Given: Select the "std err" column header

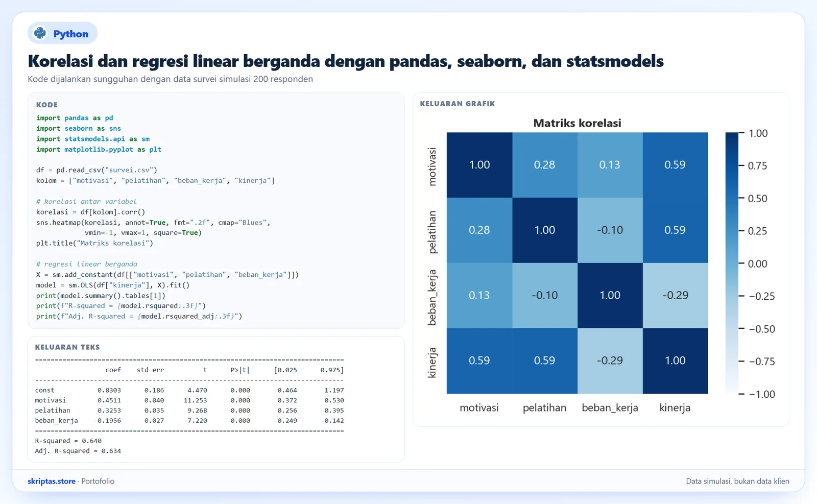Looking at the screenshot, I should click(150, 370).
